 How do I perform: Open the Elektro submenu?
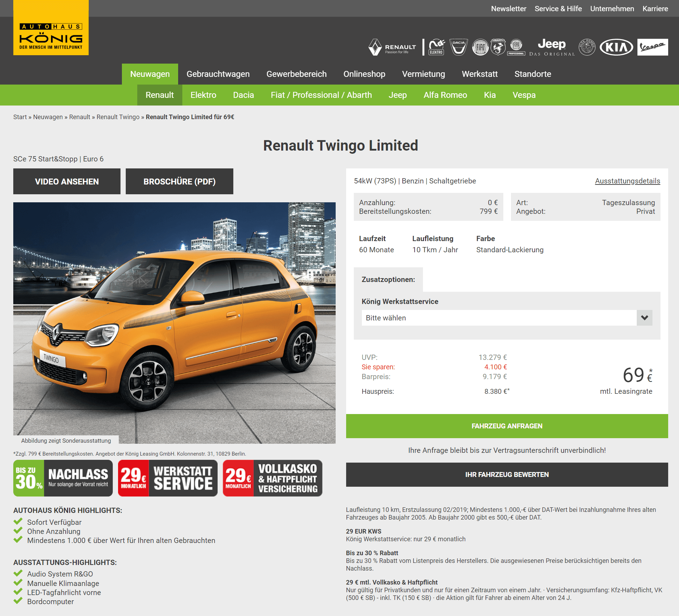click(203, 95)
